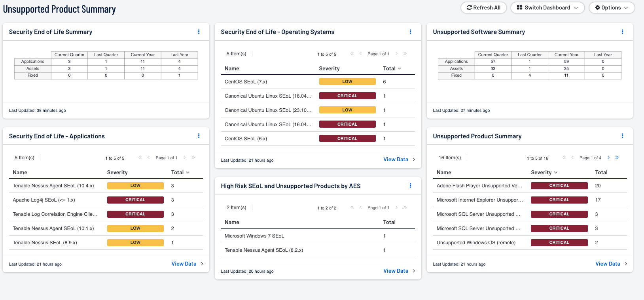
Task: Open kebab menu of Security End of Life Summary
Action: [x=199, y=32]
